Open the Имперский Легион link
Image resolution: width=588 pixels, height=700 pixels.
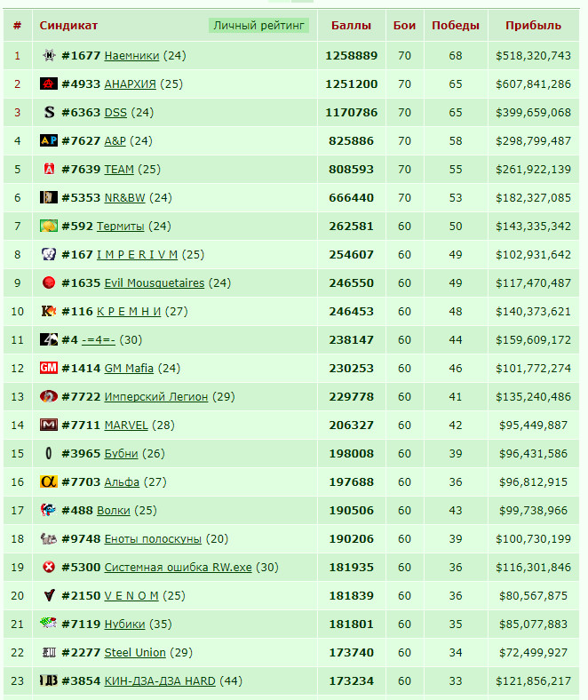[156, 396]
